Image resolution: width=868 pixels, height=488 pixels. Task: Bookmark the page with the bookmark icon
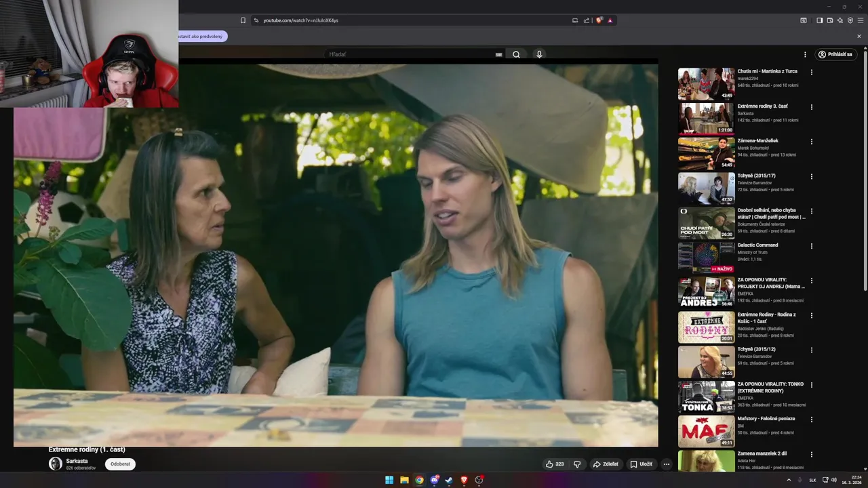click(x=243, y=20)
